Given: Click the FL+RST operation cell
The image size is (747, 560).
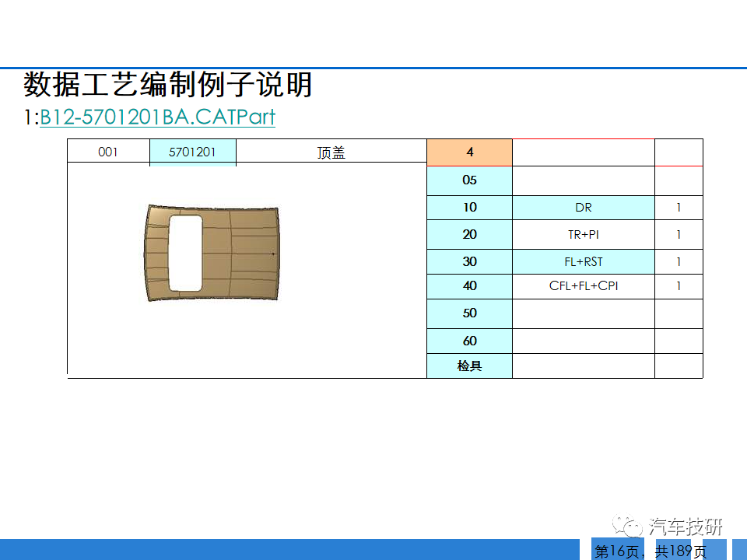Looking at the screenshot, I should pos(584,261).
